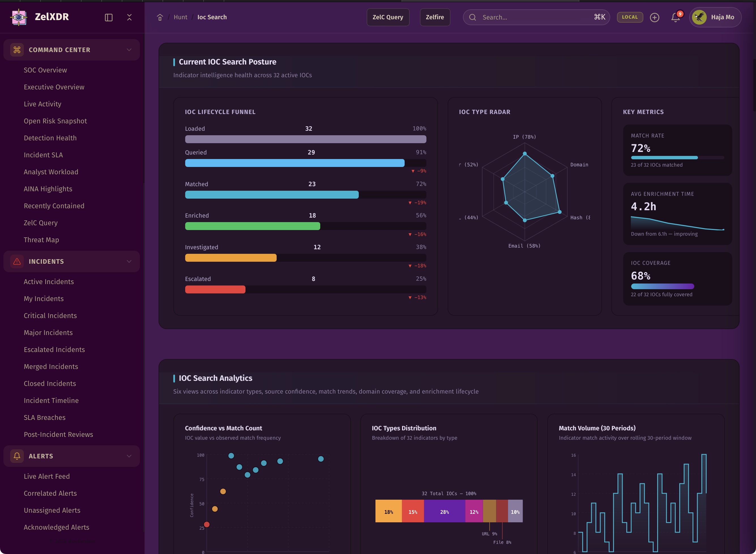This screenshot has width=756, height=554.
Task: Collapse the Alerts section chevron
Action: (129, 456)
